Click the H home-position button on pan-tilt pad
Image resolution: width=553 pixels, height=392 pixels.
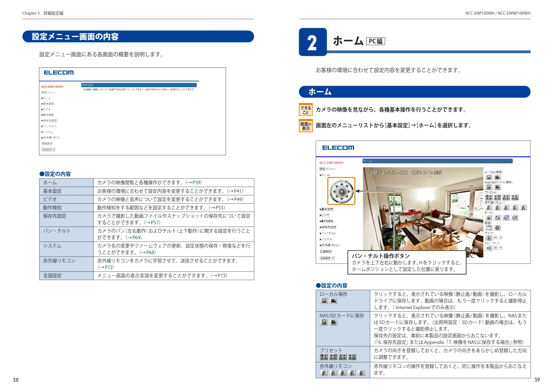click(341, 191)
